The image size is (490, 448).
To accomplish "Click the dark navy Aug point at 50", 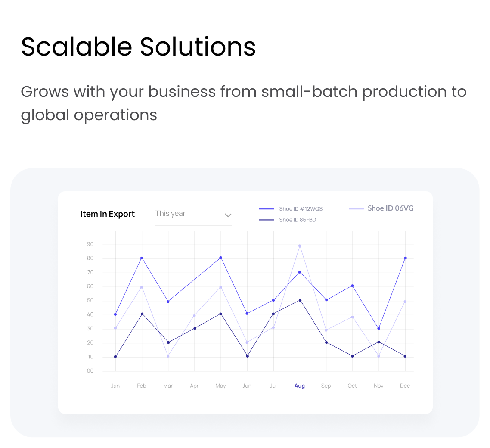I will (x=300, y=300).
